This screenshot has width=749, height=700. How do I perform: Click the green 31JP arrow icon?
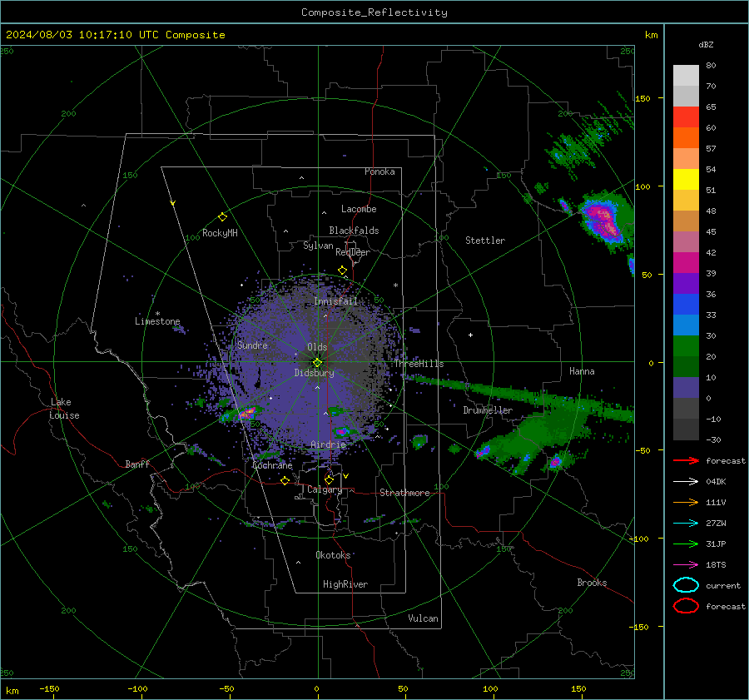(x=686, y=544)
